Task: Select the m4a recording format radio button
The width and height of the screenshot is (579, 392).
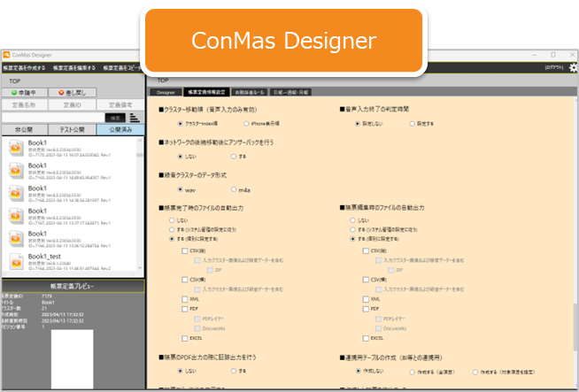Action: tap(234, 188)
